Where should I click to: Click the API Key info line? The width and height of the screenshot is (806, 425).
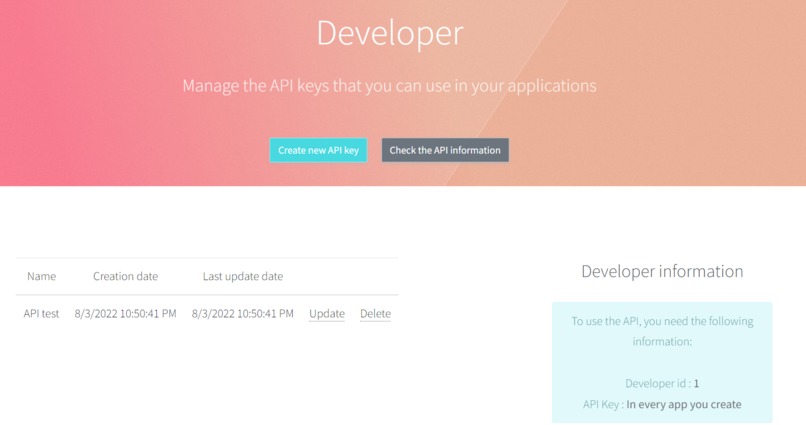662,404
